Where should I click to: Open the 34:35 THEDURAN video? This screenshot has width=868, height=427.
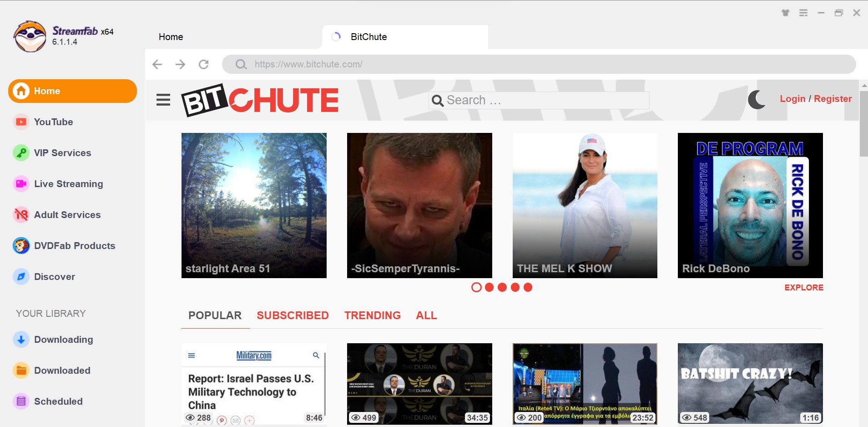coord(419,384)
